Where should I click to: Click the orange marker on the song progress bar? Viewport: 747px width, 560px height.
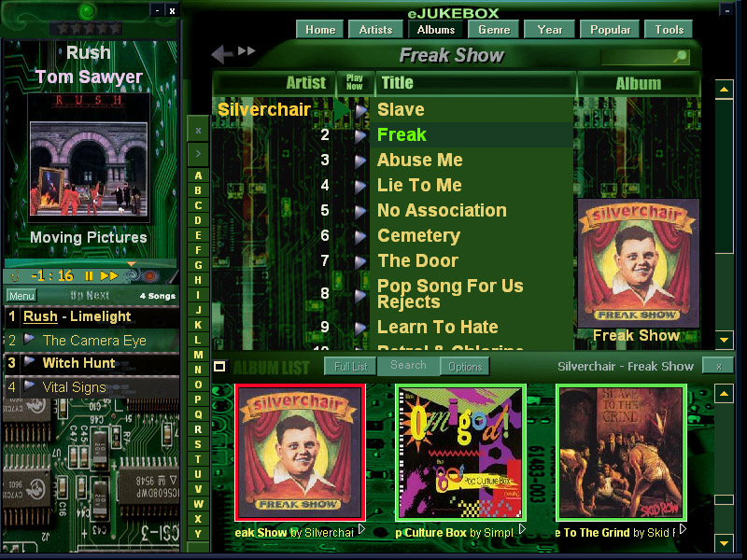click(x=132, y=263)
